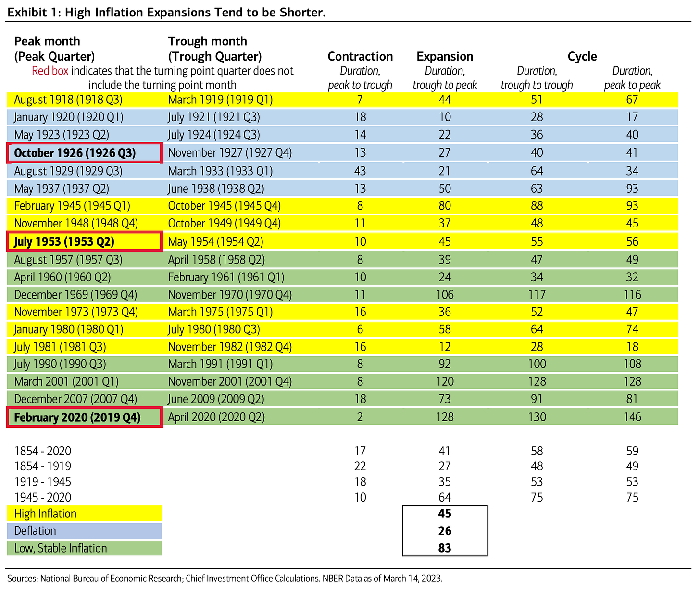Click 'July 1980 (1980 Q3)' trough cell

214,329
